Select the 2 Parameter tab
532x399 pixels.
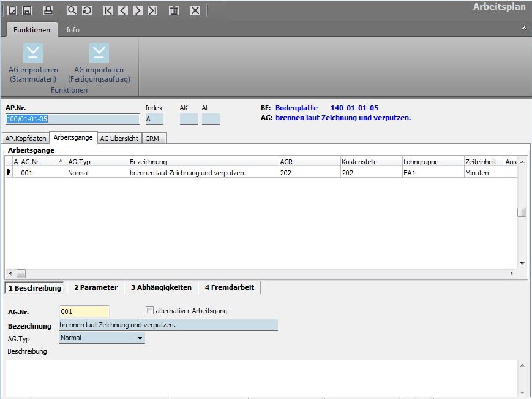click(x=96, y=287)
